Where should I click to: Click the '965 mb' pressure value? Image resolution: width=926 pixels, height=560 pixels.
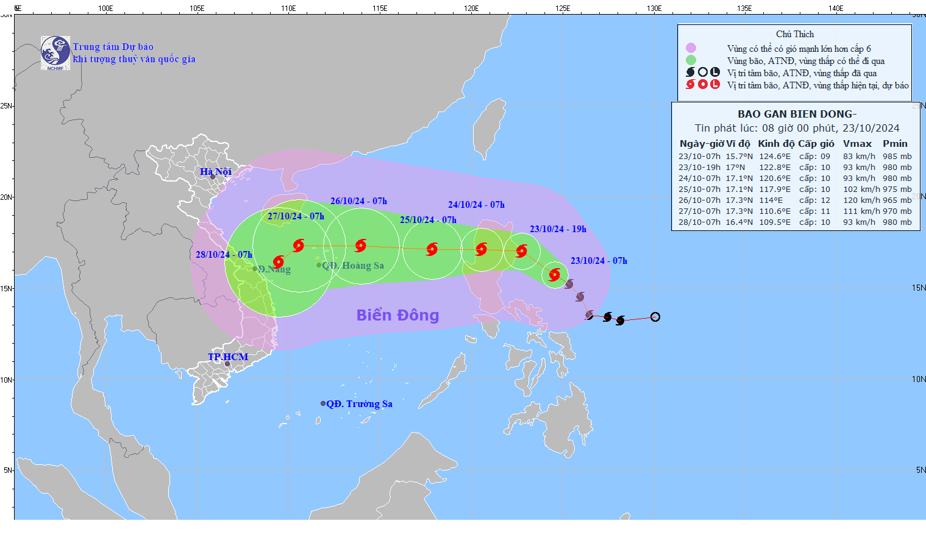coord(897,200)
